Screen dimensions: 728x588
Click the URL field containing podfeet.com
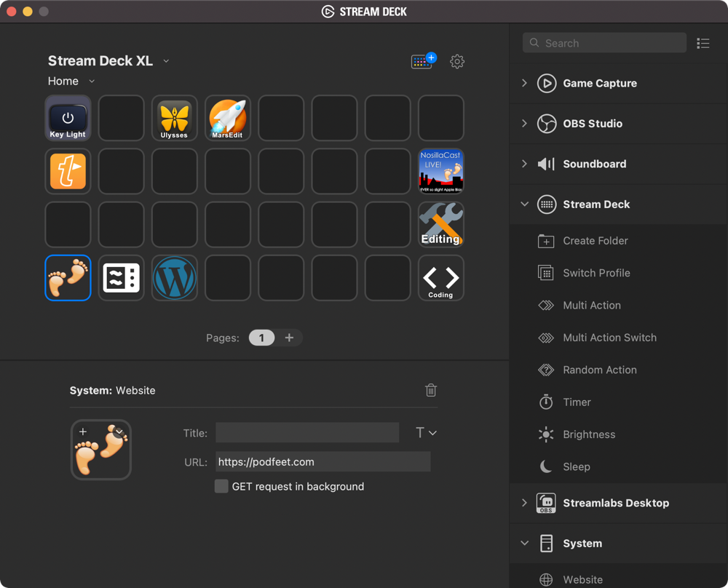point(323,461)
